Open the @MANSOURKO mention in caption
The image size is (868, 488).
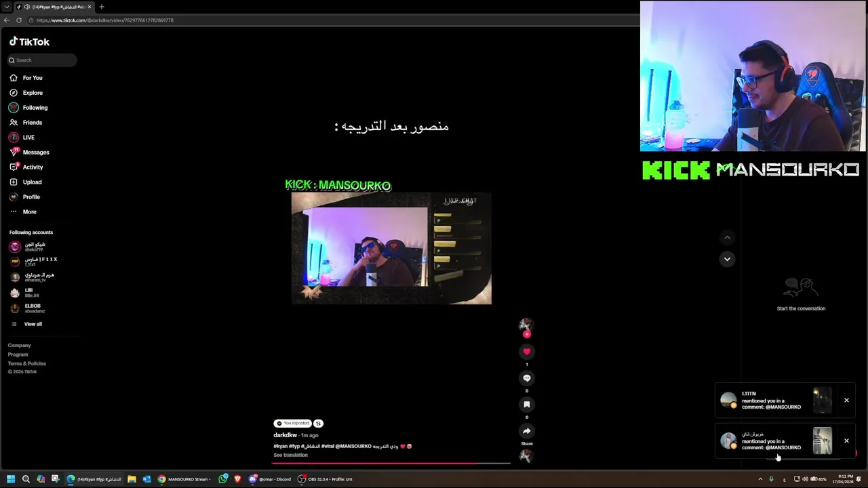tap(353, 446)
